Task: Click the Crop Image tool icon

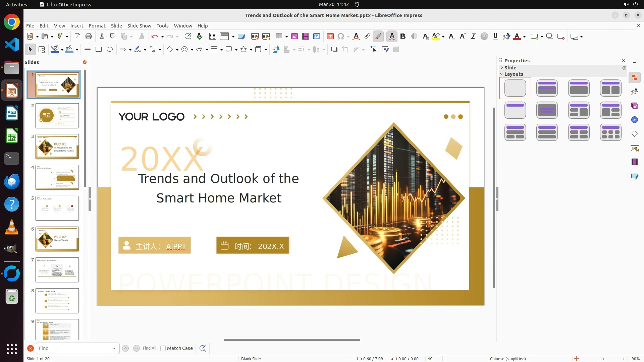Action: (x=345, y=50)
